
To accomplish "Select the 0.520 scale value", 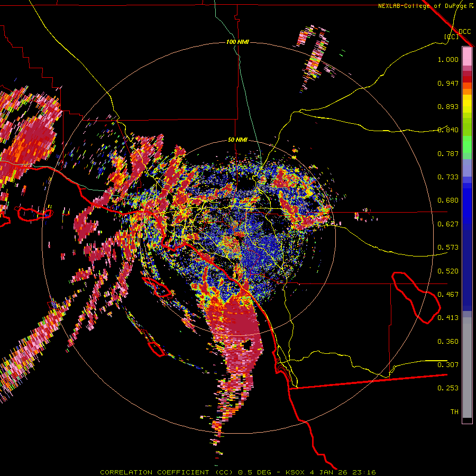I will 448,271.
